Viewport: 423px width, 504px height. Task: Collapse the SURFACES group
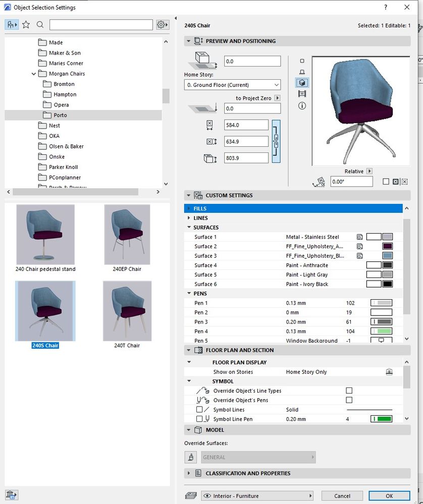tap(189, 227)
